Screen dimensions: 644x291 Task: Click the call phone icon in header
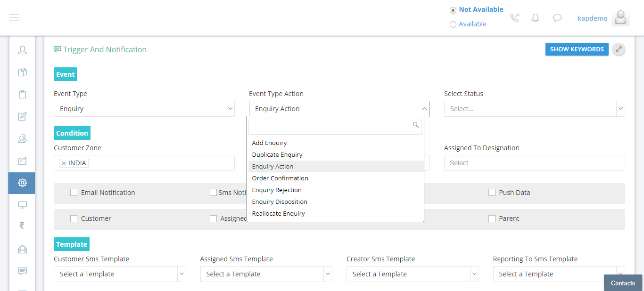(x=514, y=18)
